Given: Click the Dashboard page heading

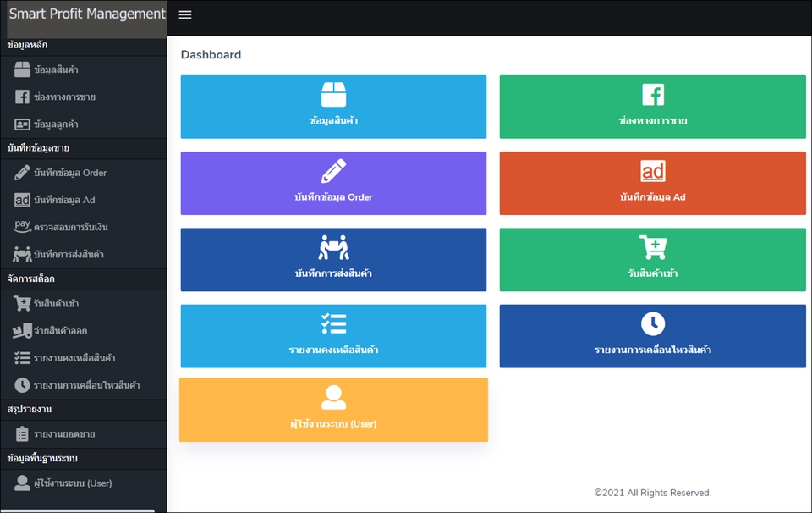Looking at the screenshot, I should click(211, 54).
